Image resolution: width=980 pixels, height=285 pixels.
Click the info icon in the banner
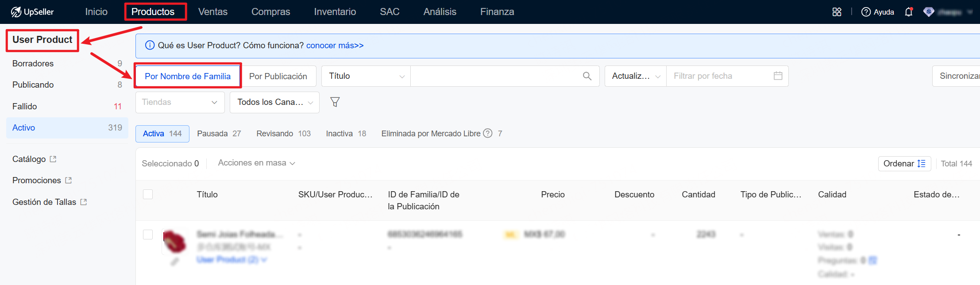click(150, 45)
